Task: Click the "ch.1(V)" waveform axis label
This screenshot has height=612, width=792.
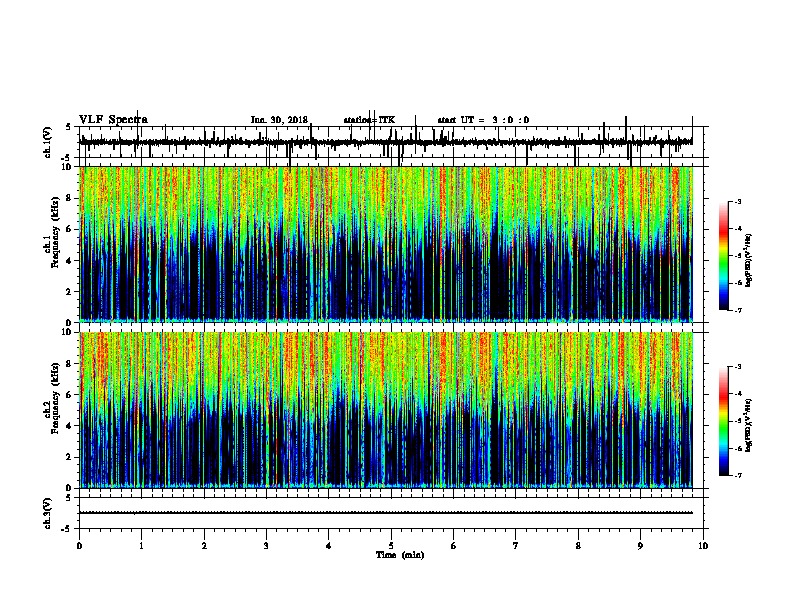Action: pos(48,142)
